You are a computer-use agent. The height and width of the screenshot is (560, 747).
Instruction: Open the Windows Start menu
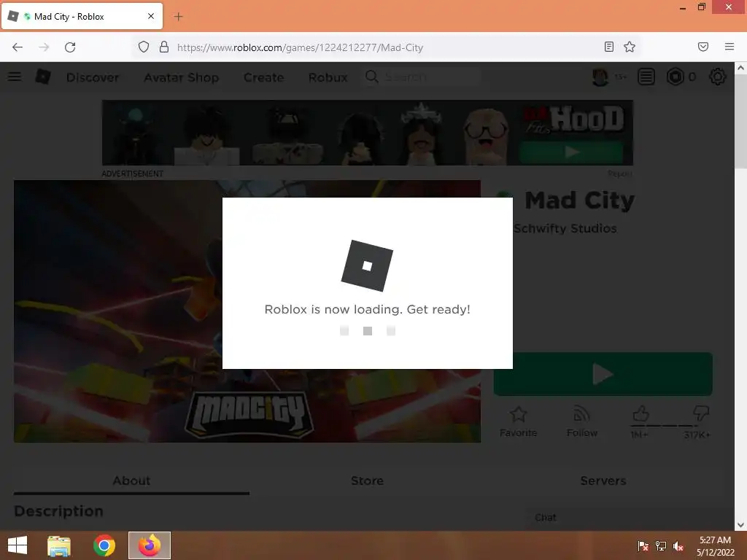tap(18, 545)
